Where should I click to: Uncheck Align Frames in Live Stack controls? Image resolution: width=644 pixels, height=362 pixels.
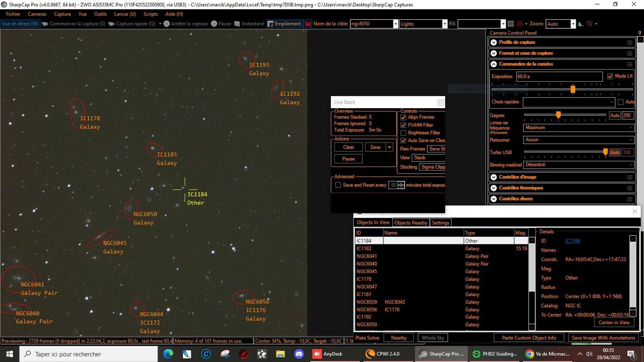(403, 117)
